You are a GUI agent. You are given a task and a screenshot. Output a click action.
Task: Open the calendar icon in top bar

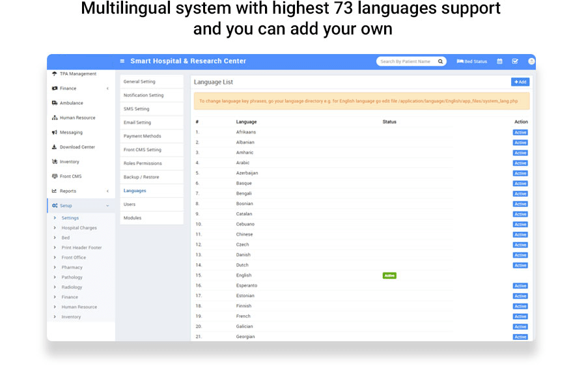tap(499, 61)
